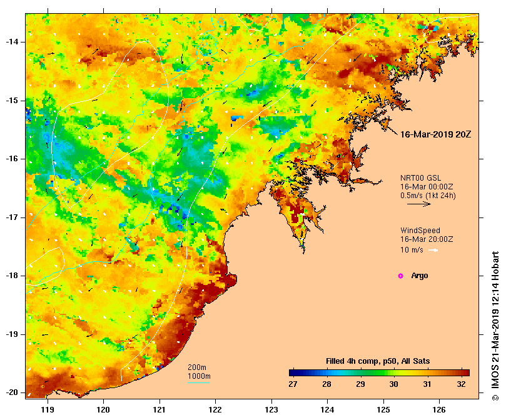The height and width of the screenshot is (420, 506).
Task: Click the 'WindSpeed' label
Action: click(x=420, y=231)
